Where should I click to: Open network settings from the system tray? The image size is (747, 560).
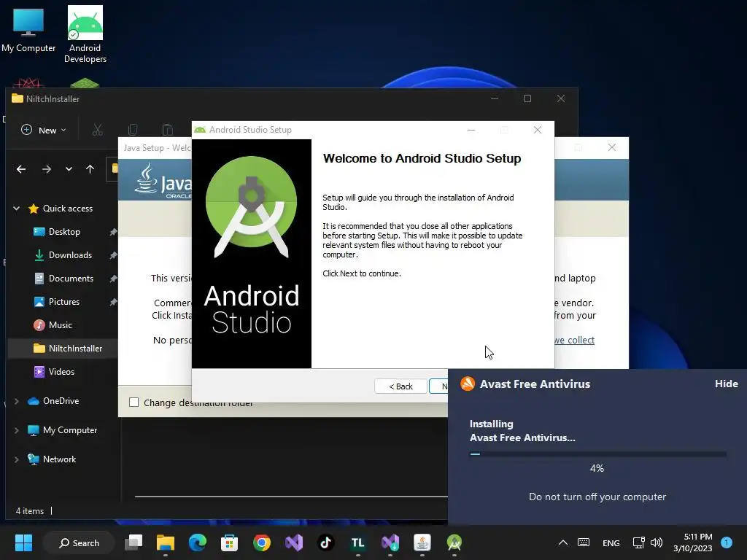pyautogui.click(x=638, y=542)
